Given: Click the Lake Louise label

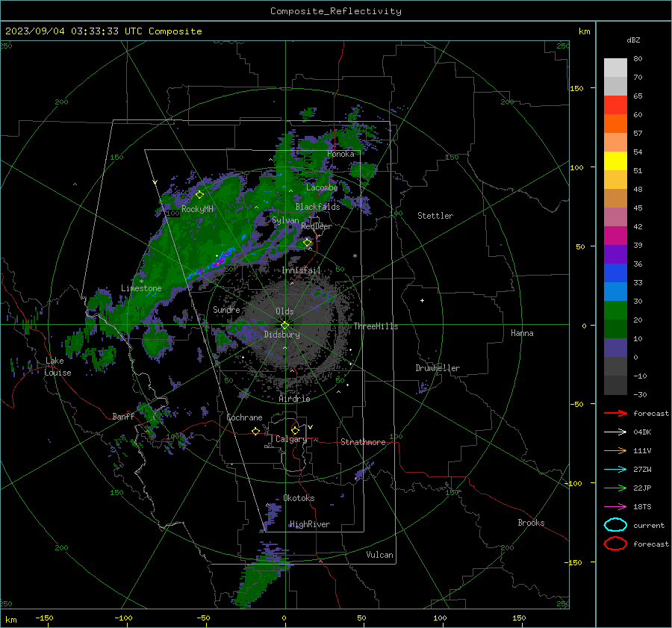Looking at the screenshot, I should 57,367.
